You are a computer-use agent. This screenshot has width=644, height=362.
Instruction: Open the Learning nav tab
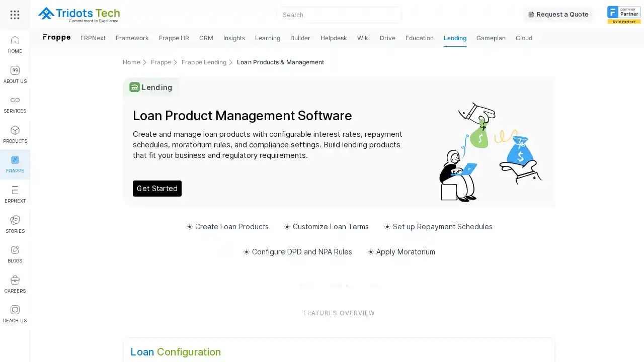click(268, 38)
